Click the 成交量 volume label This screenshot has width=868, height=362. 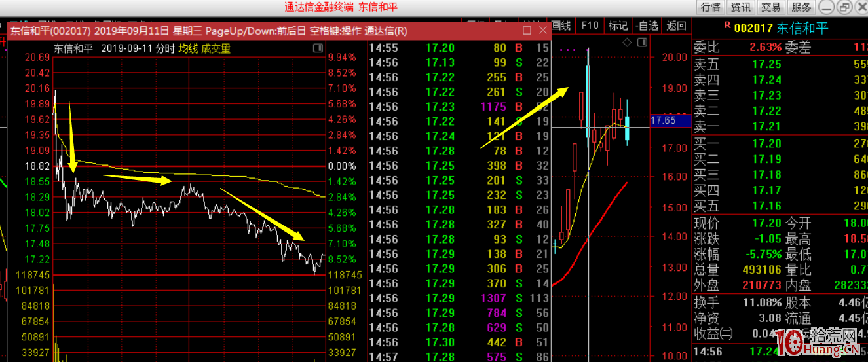coord(216,48)
